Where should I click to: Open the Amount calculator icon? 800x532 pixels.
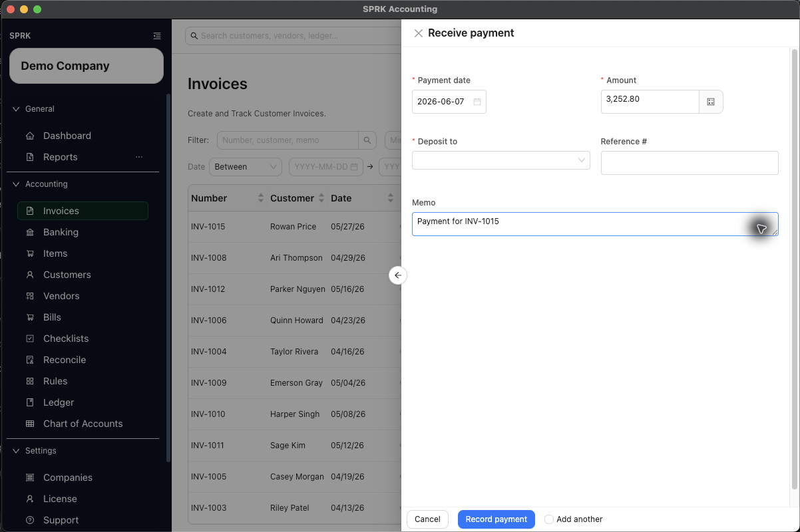[x=711, y=102]
